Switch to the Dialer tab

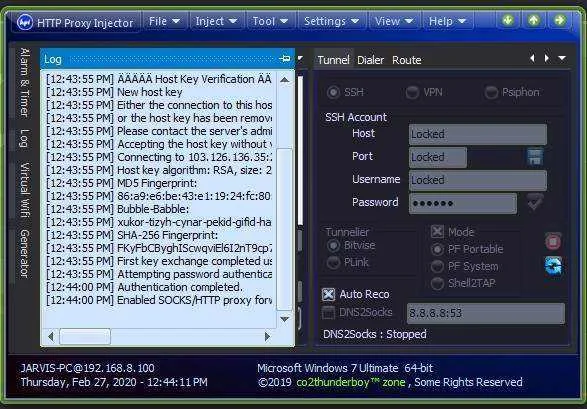(x=370, y=60)
